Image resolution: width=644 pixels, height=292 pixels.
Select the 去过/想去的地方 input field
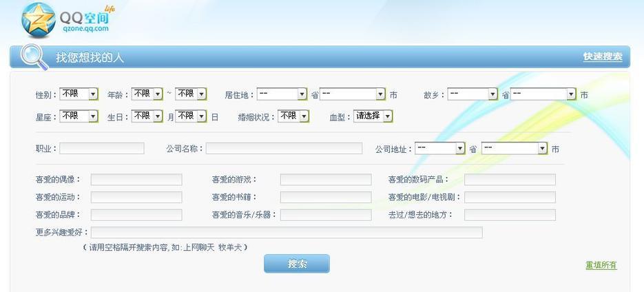pos(510,215)
